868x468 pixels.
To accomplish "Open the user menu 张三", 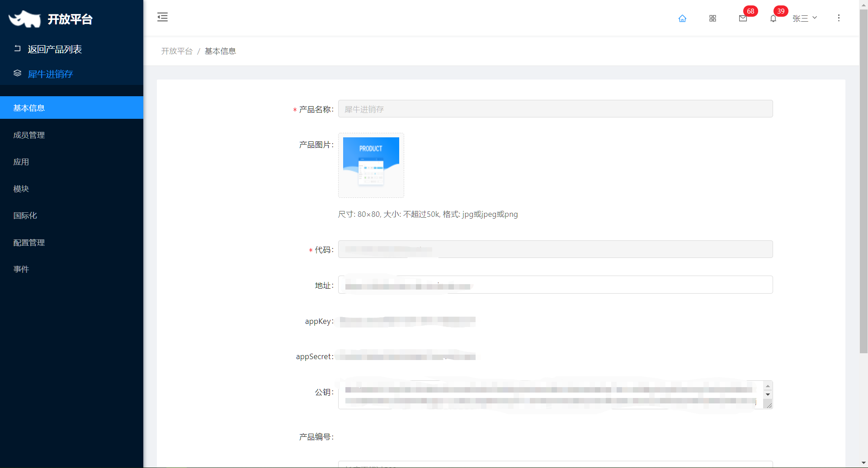I will pos(805,18).
